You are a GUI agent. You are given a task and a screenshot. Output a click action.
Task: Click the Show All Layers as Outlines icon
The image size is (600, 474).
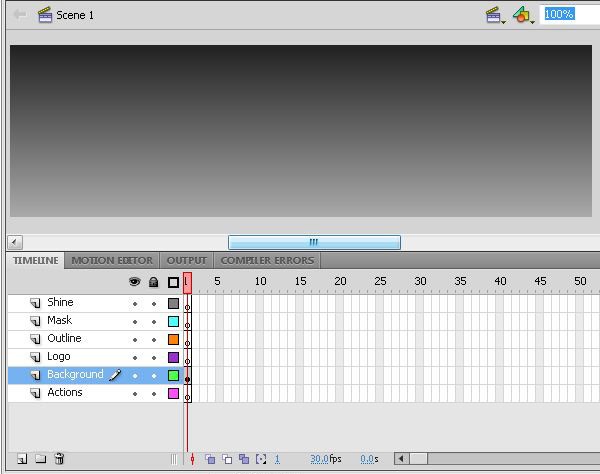[x=173, y=282]
